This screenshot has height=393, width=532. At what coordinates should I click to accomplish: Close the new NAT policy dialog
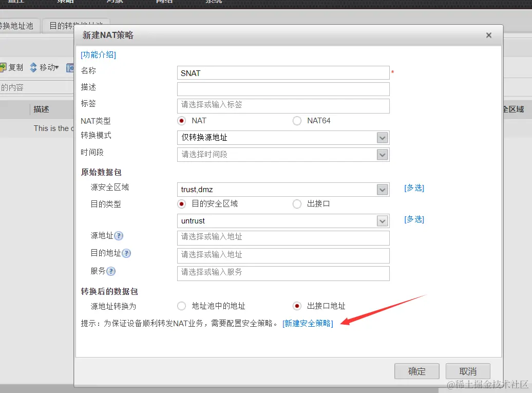[488, 35]
